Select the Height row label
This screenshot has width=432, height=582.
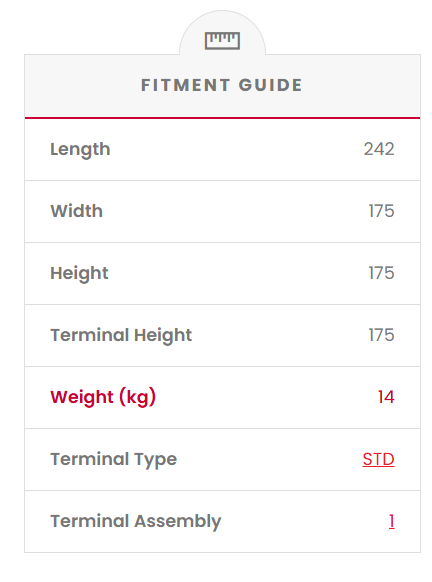pyautogui.click(x=79, y=274)
